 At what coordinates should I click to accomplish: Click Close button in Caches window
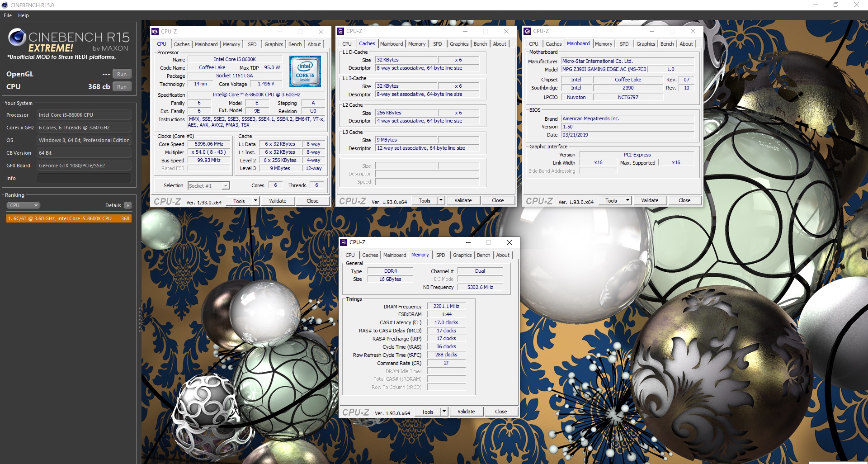click(498, 200)
